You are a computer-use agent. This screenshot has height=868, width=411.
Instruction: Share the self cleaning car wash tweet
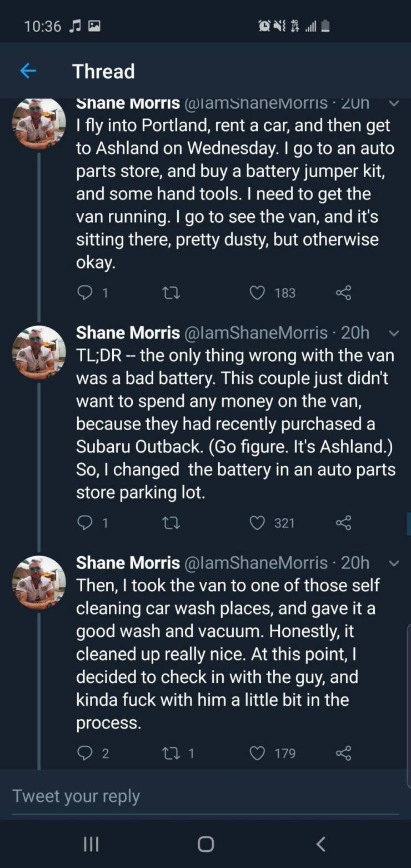(344, 753)
